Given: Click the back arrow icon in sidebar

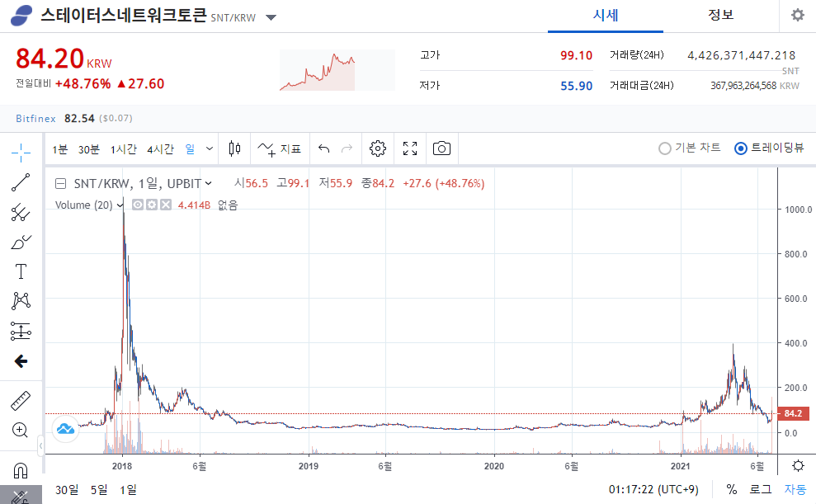Looking at the screenshot, I should coord(21,361).
